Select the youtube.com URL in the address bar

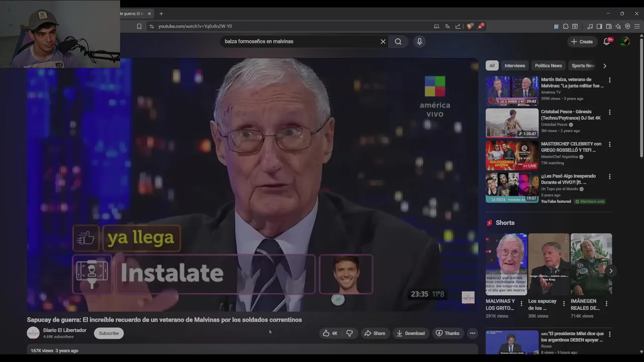(x=195, y=26)
